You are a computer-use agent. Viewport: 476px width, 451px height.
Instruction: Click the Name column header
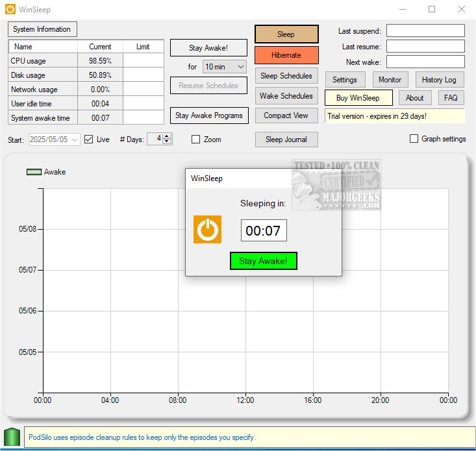click(43, 47)
